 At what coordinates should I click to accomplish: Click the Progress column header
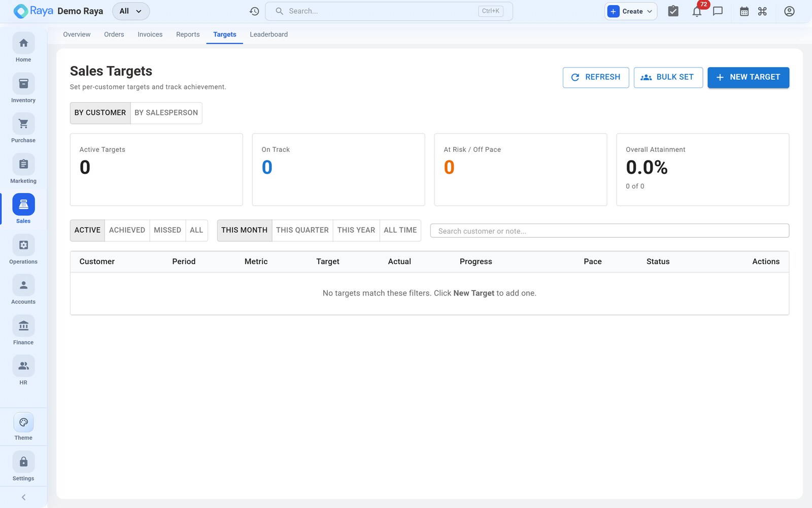(476, 262)
